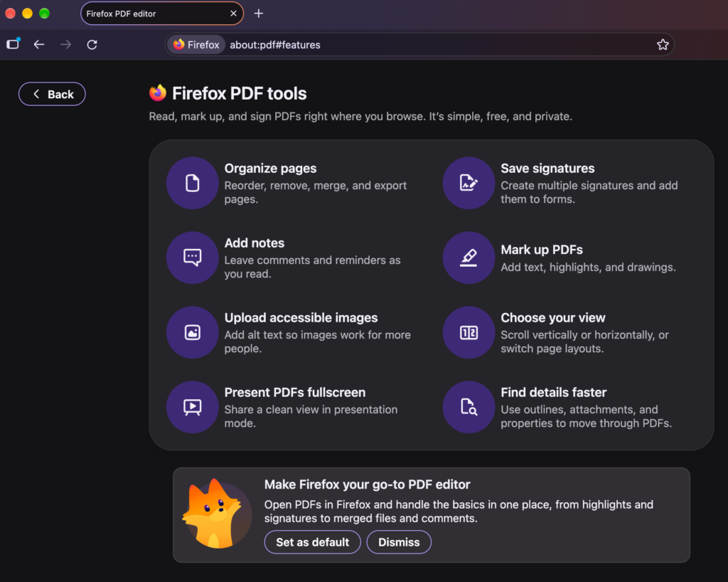728x582 pixels.
Task: Click the Firefox PDF tools page title
Action: (239, 93)
